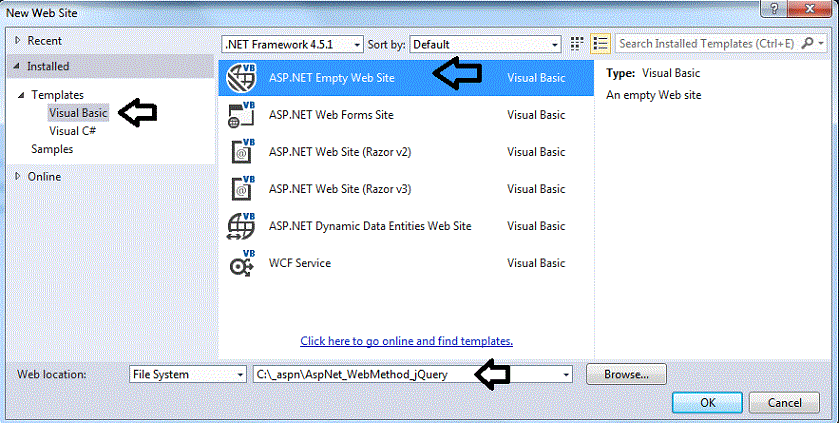Click the search magnifier icon

pyautogui.click(x=808, y=43)
